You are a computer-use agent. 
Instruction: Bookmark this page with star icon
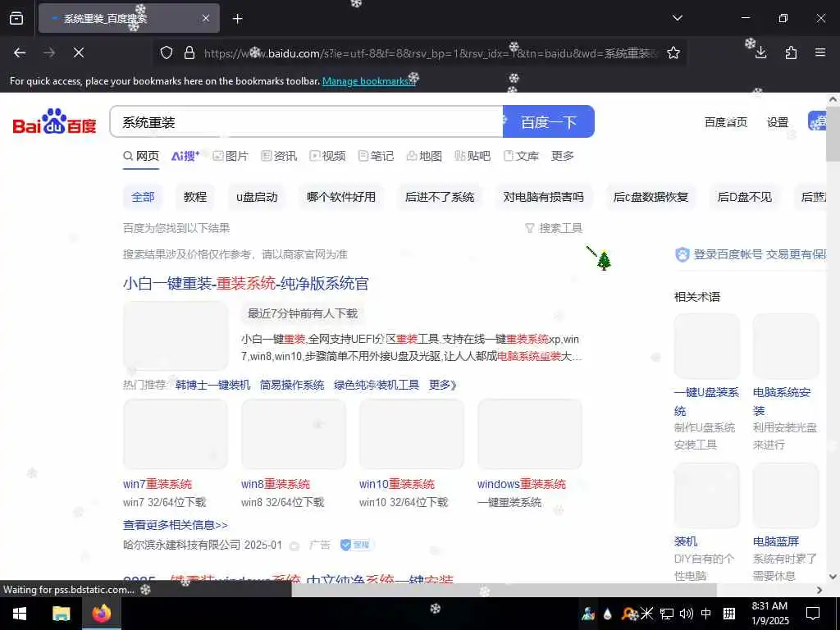click(673, 52)
